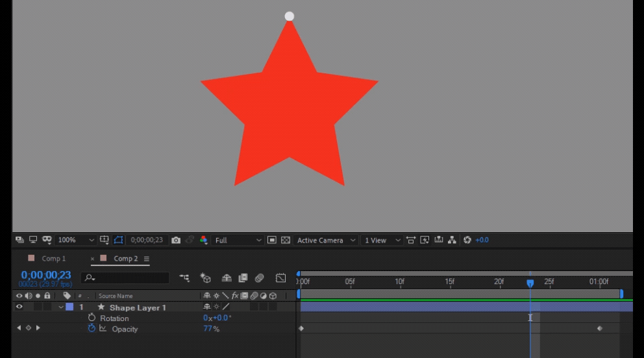Close the Comp 2 tab
Screen dimensions: 644x358
tap(92, 259)
